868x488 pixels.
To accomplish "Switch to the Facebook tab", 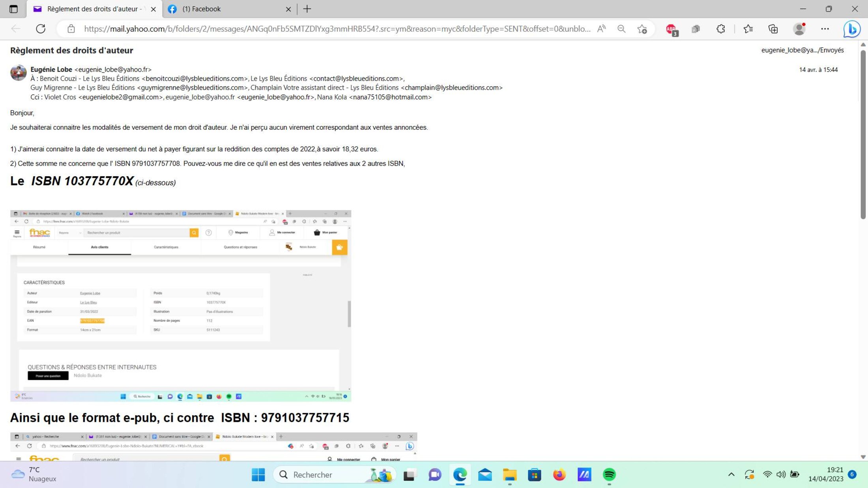I will click(x=230, y=9).
